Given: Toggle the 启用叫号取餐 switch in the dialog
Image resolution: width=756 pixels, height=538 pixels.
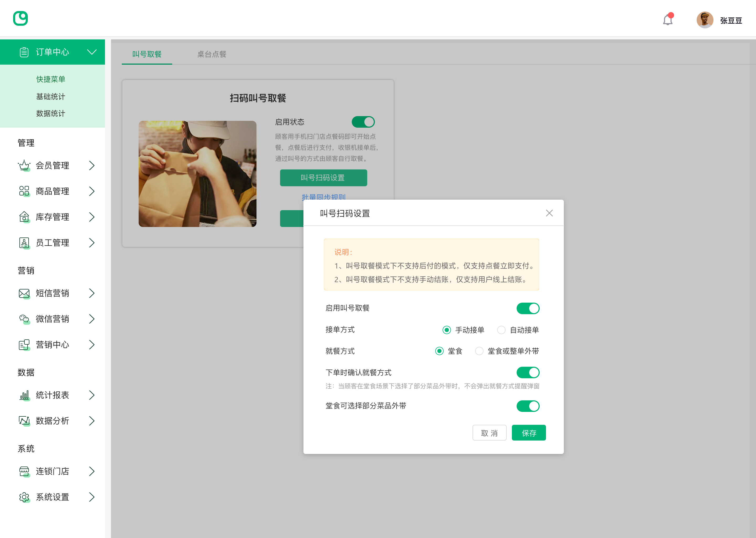Looking at the screenshot, I should point(528,308).
